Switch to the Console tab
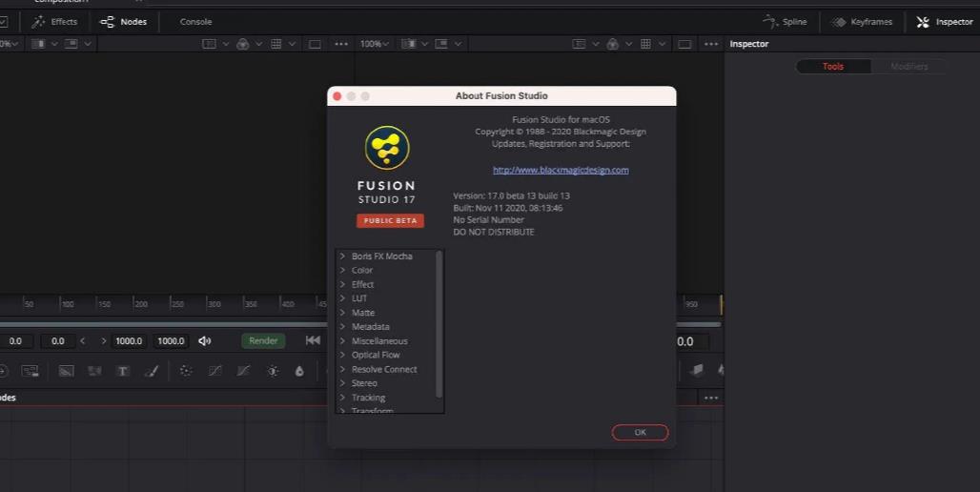The image size is (980, 492). click(195, 22)
